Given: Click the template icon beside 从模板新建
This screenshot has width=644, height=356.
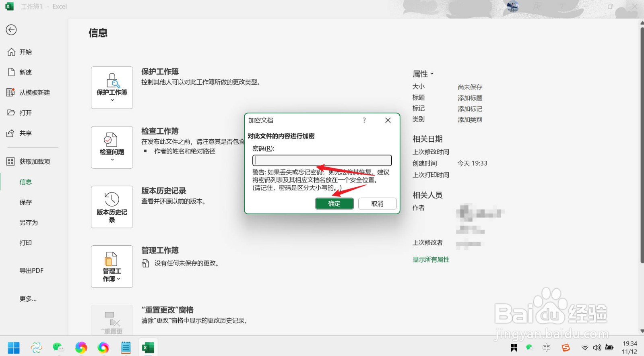Looking at the screenshot, I should tap(11, 92).
